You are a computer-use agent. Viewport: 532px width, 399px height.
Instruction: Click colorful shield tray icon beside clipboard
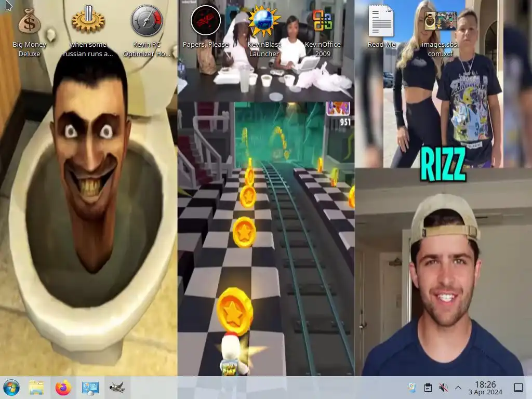click(x=412, y=388)
